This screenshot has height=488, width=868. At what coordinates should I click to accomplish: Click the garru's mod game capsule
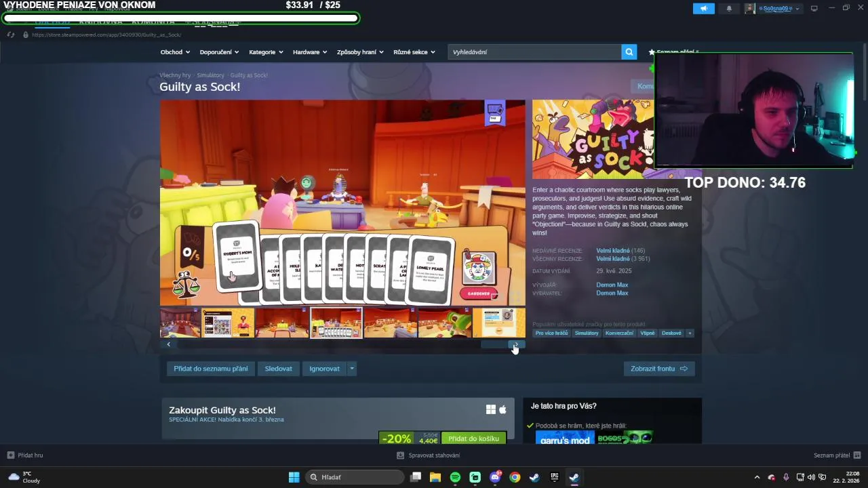coord(565,437)
